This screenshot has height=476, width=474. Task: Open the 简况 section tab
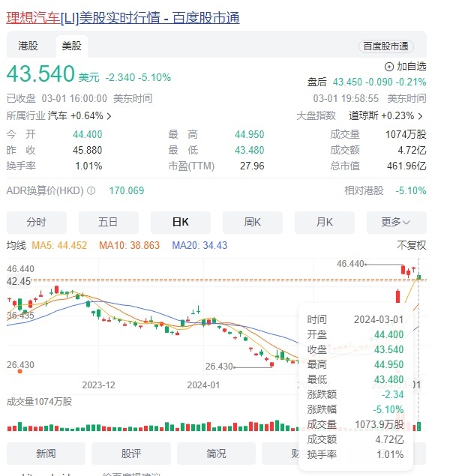pos(216,454)
